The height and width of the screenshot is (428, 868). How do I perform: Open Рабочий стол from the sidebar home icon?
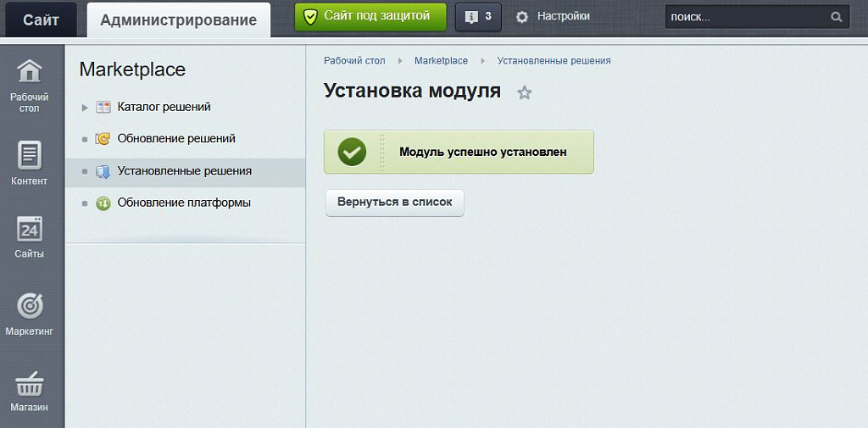[x=30, y=73]
